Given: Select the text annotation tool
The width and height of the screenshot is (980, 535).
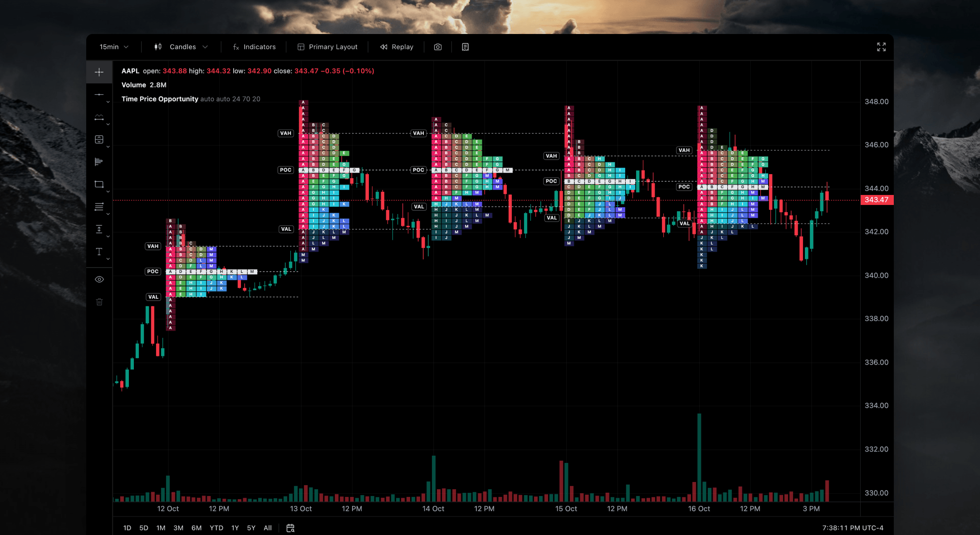Looking at the screenshot, I should (99, 252).
